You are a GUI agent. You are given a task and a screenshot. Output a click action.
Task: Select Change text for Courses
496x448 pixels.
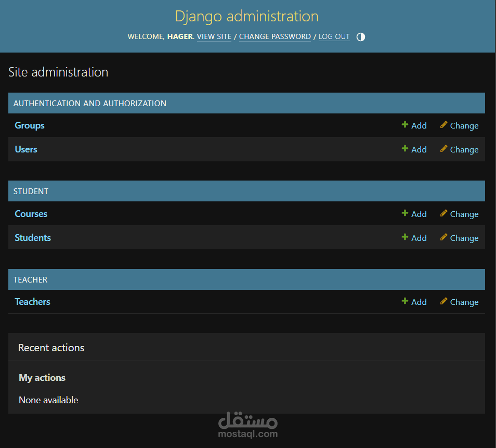[464, 214]
